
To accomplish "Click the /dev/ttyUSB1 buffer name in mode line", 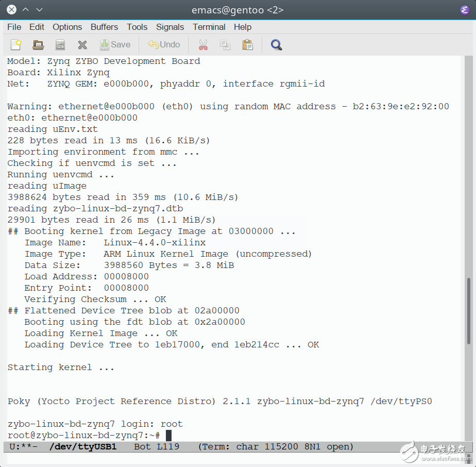I will tap(83, 446).
